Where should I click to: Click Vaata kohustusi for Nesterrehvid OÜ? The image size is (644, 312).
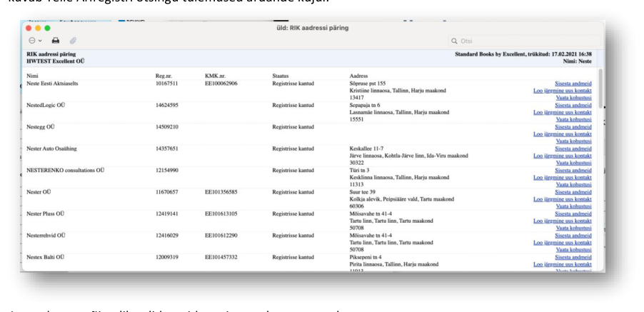[573, 250]
